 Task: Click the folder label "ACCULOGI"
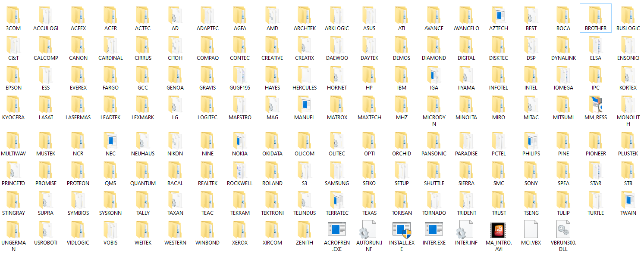pos(46,28)
